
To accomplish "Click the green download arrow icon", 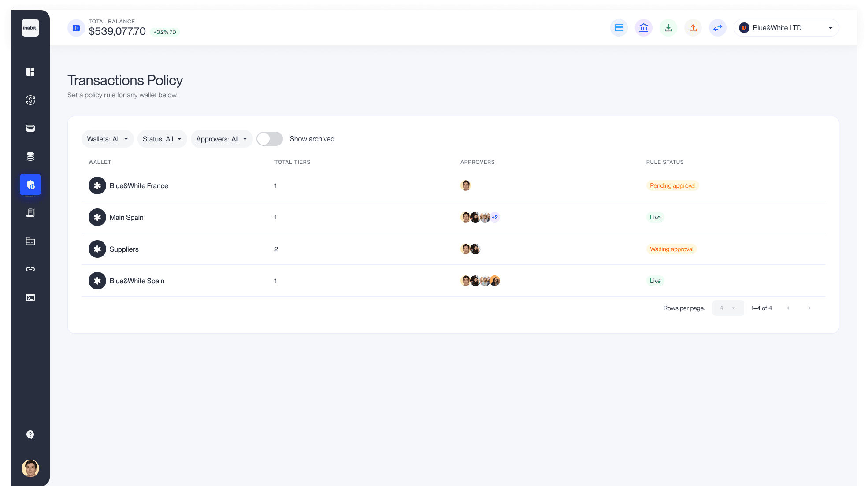I will [x=668, y=28].
